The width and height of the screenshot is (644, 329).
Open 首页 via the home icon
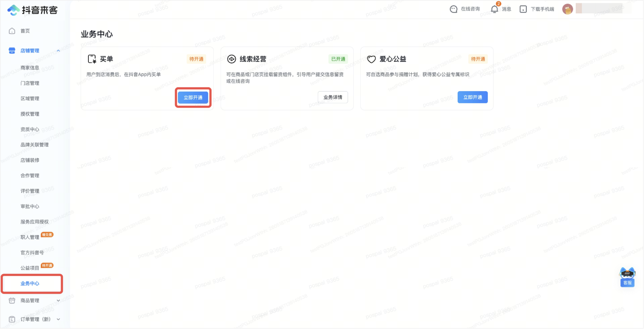(x=12, y=31)
